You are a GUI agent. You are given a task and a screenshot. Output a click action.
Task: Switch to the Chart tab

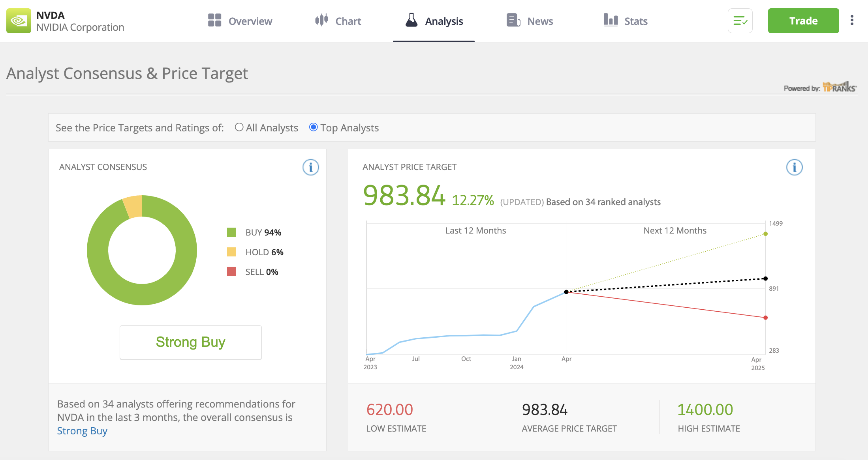click(338, 21)
